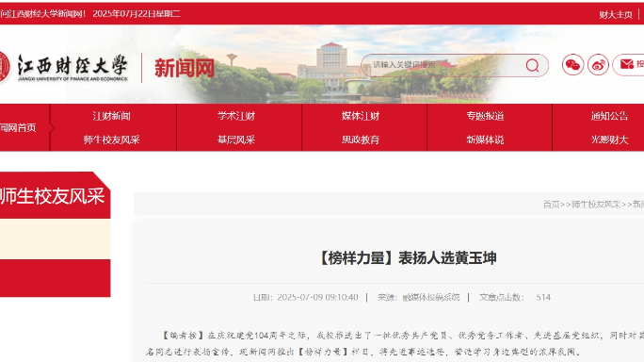Open the Weibo icon link
Screen dimensions: 644x362
click(x=598, y=65)
